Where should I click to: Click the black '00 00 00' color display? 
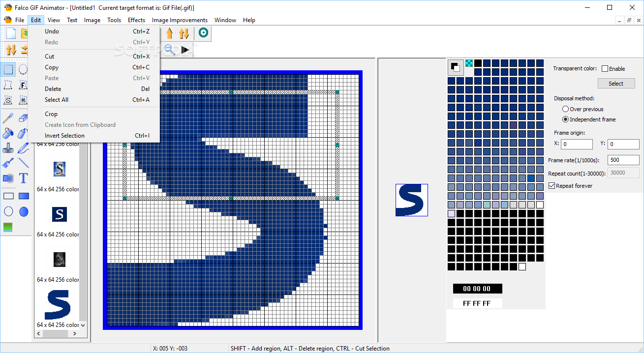(477, 289)
